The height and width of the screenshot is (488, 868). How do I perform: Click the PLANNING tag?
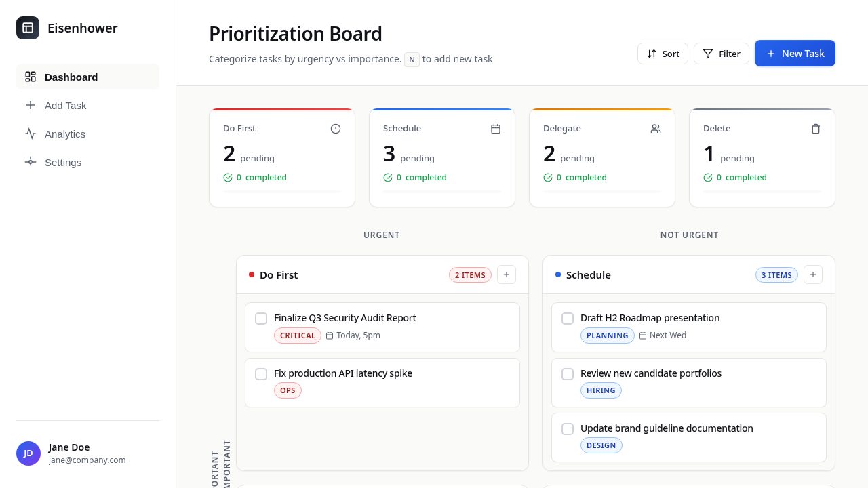(x=608, y=335)
